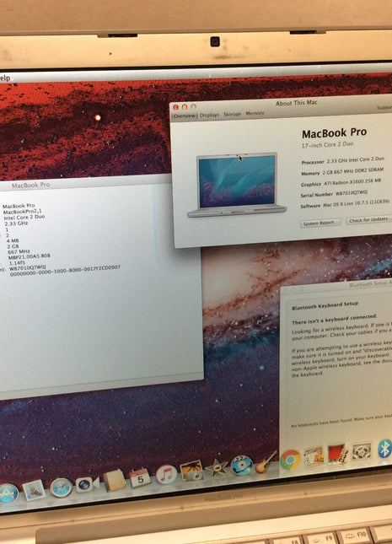Click the Bluetooth icon in the dock

click(384, 449)
